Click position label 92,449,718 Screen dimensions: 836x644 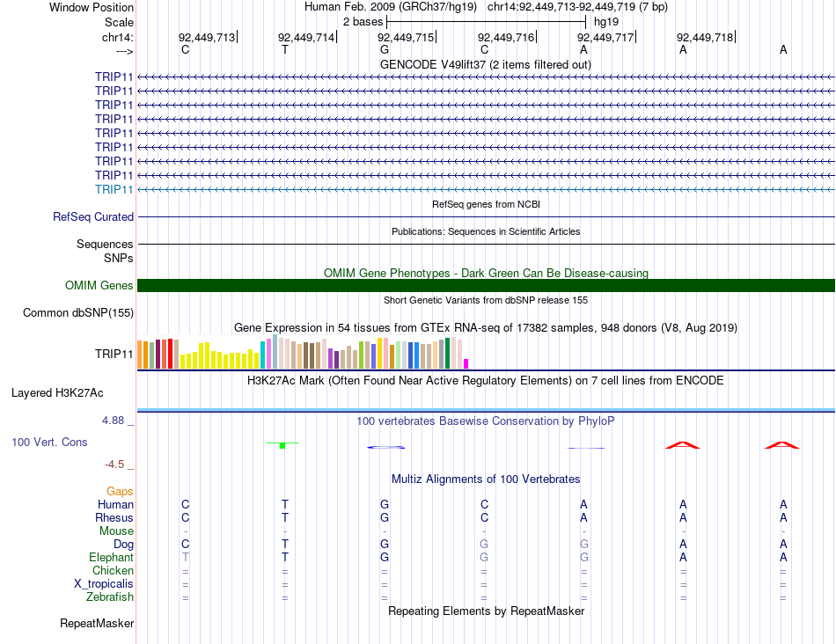[x=706, y=37]
